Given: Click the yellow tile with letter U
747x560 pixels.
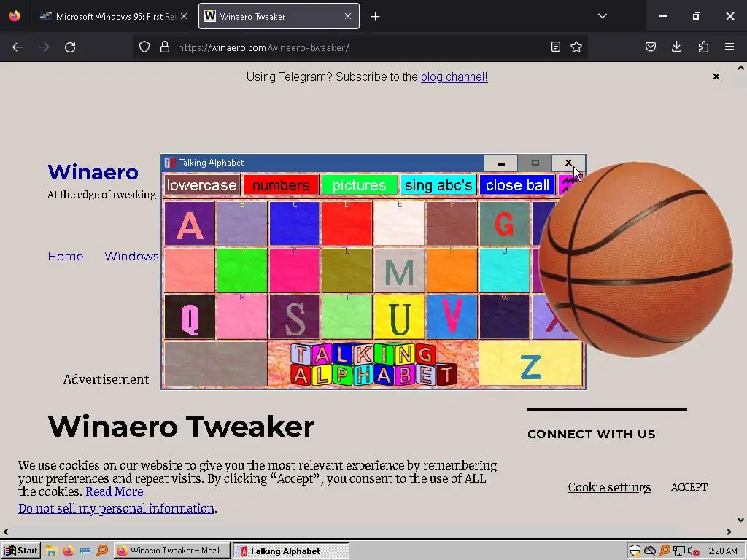Looking at the screenshot, I should 399,316.
